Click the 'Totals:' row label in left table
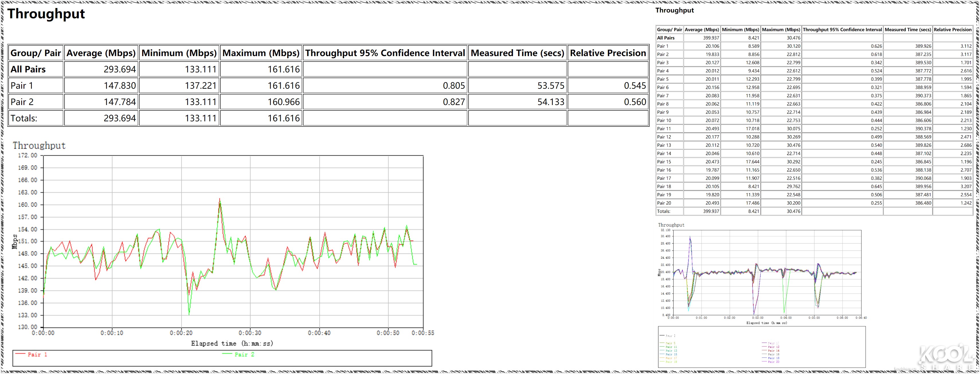Image resolution: width=980 pixels, height=374 pixels. click(x=23, y=118)
